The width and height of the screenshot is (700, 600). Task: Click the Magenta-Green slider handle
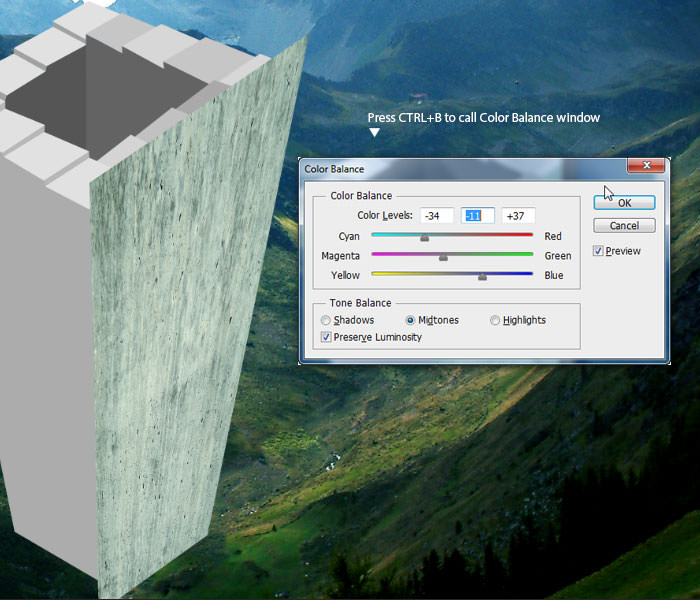coord(443,257)
